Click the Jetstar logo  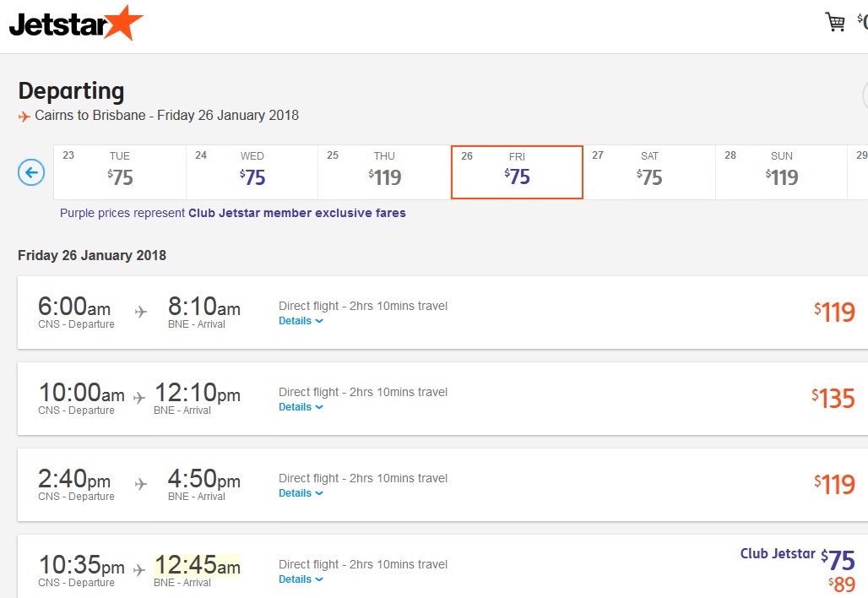point(76,24)
